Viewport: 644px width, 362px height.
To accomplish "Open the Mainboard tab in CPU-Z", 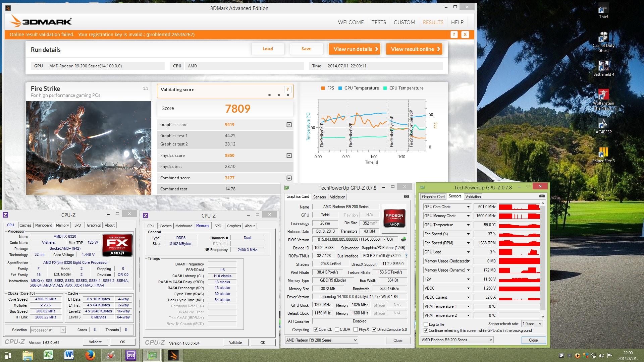I will 44,225.
